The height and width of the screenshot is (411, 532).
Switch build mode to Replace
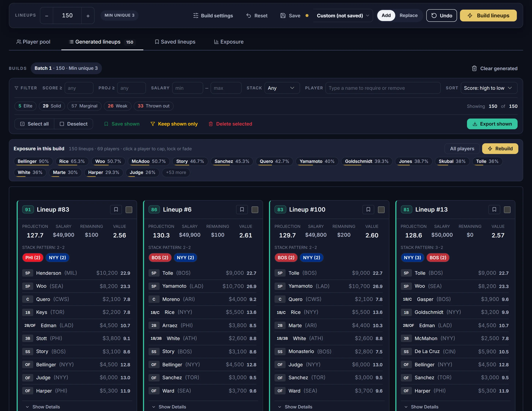click(x=408, y=16)
